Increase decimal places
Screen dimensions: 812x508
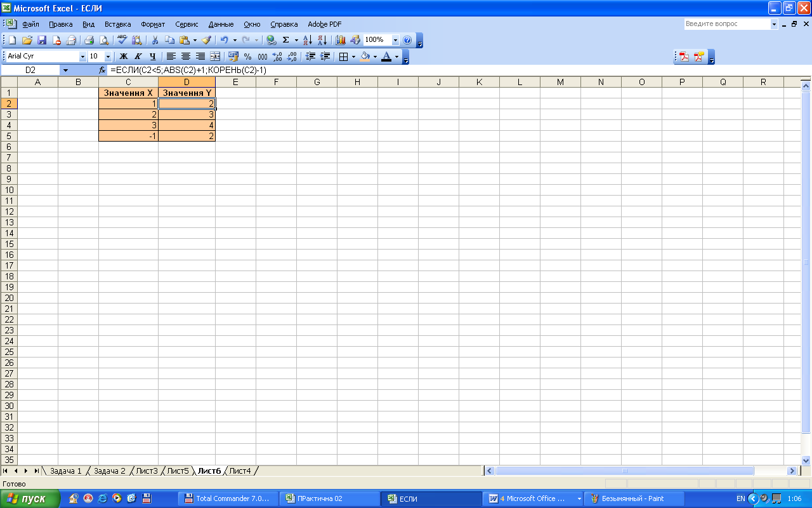(x=277, y=57)
